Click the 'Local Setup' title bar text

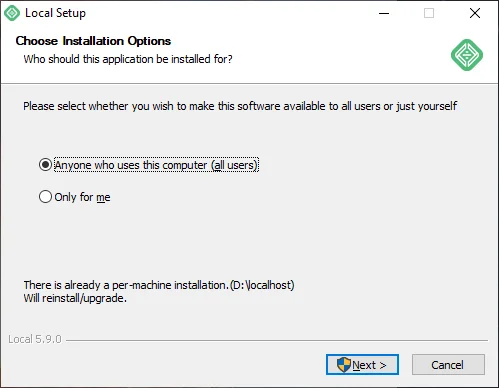click(x=55, y=13)
